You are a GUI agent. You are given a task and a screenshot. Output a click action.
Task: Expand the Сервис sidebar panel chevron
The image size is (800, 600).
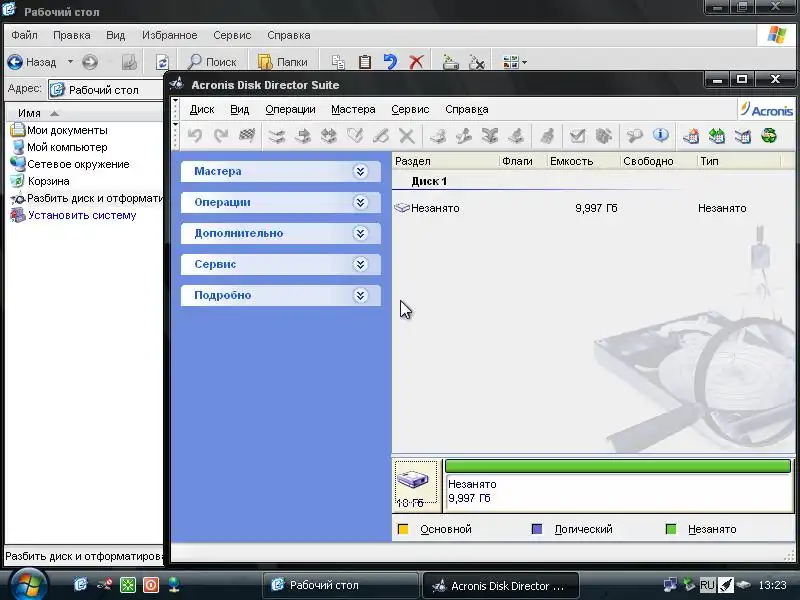tap(360, 264)
